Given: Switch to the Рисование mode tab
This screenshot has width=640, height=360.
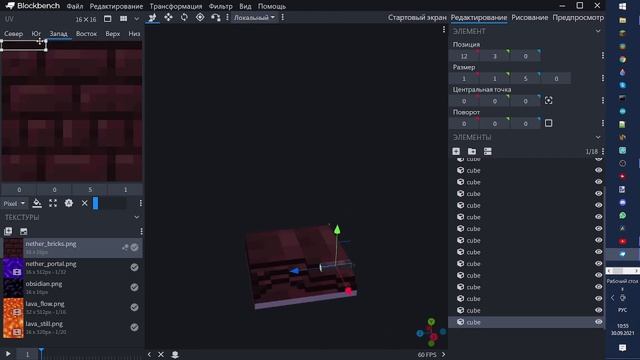Looking at the screenshot, I should pos(529,18).
